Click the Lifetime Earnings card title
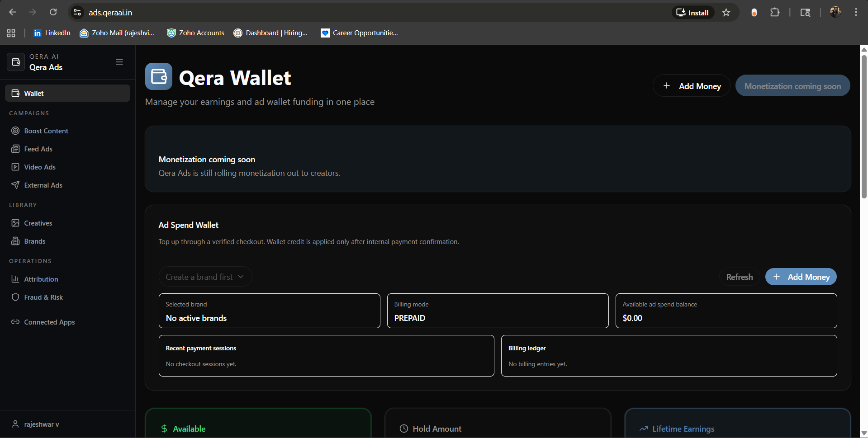The height and width of the screenshot is (438, 868). click(683, 429)
